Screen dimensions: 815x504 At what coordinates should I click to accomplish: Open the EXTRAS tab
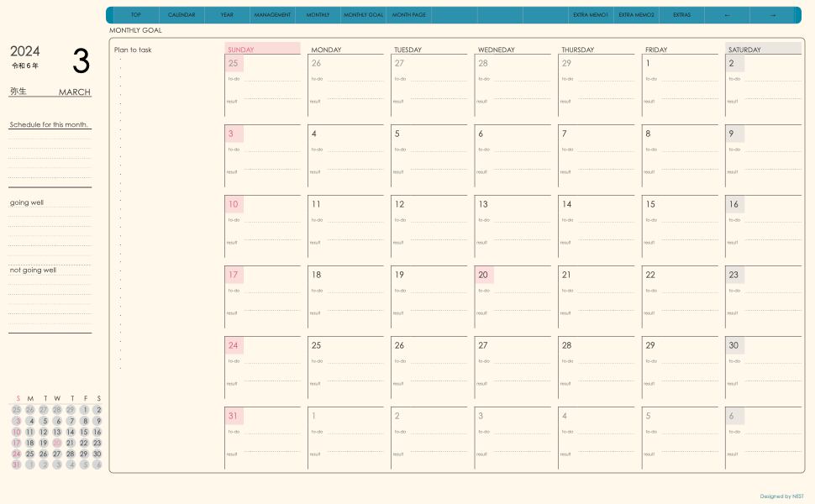681,15
